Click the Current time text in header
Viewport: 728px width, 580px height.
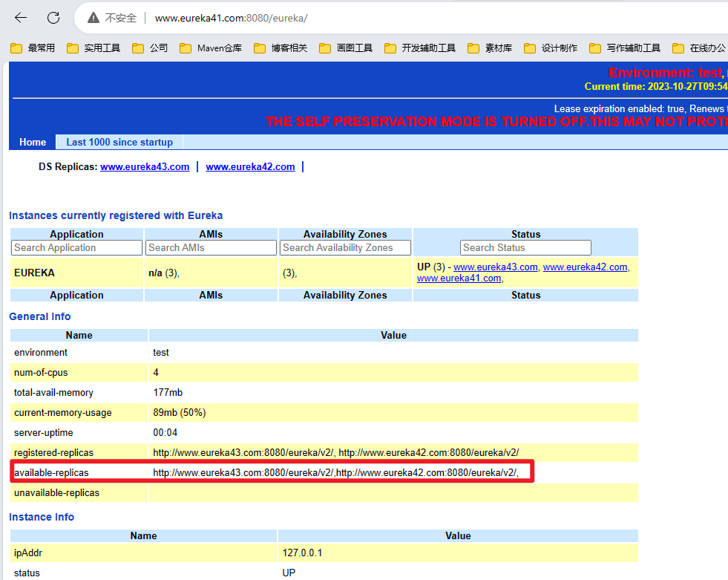coord(656,86)
